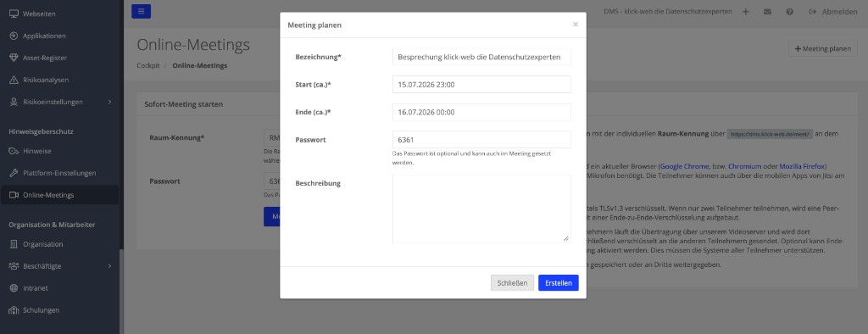868x334 pixels.
Task: Focus the Bezeichnung input field
Action: tap(481, 57)
